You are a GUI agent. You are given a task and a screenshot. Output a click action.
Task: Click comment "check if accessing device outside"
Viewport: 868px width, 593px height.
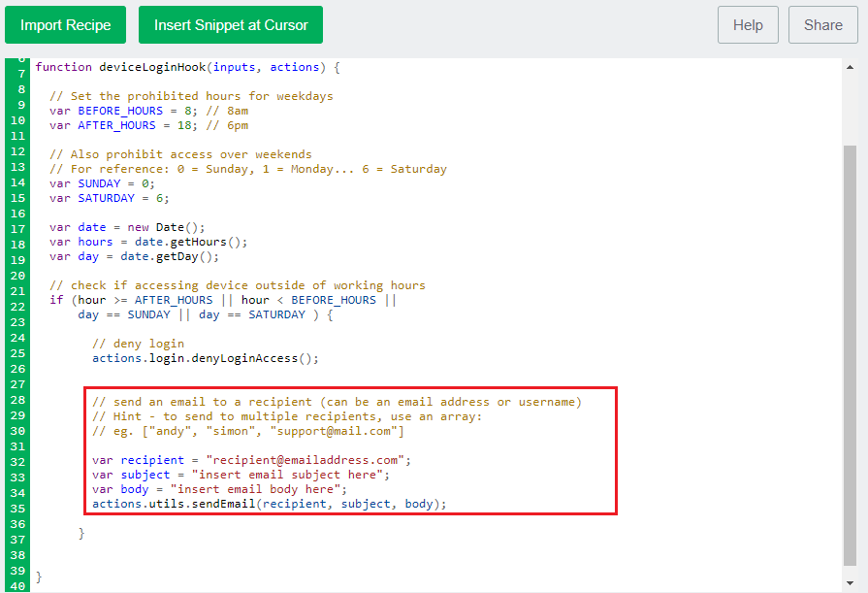click(x=238, y=285)
